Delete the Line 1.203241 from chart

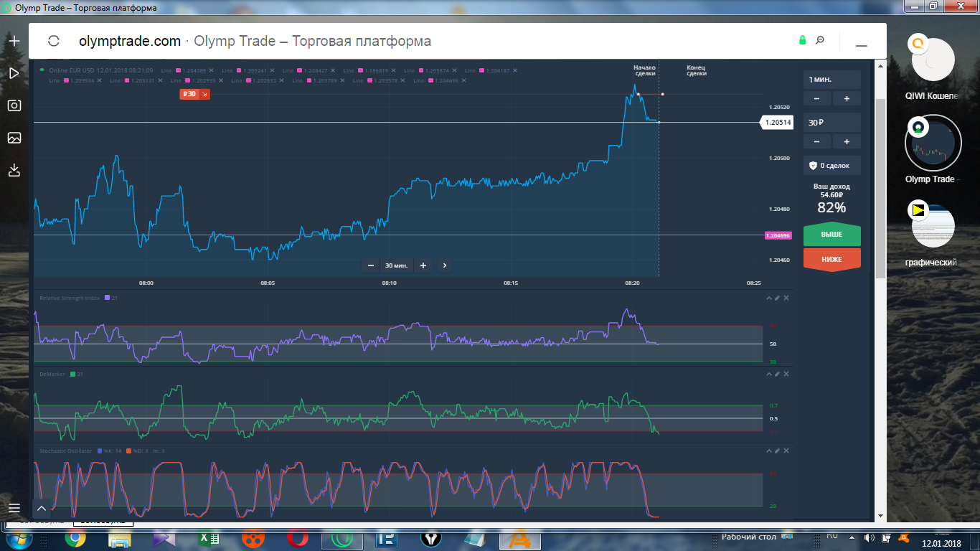click(x=272, y=70)
